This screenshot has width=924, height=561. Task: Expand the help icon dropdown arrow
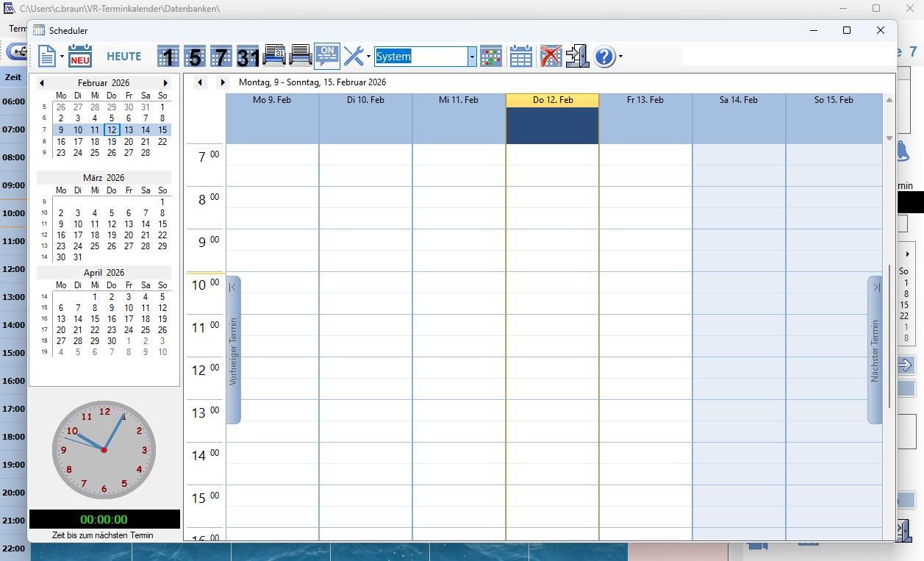click(x=621, y=57)
